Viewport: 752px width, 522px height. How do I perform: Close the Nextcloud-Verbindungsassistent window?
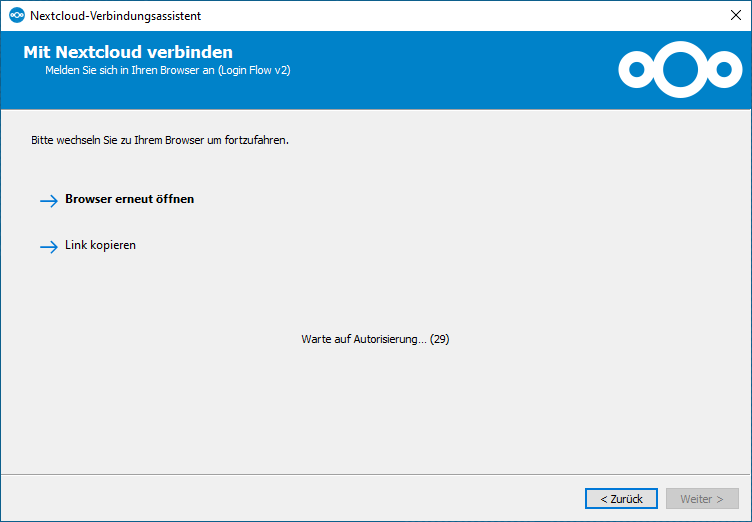[x=735, y=16]
